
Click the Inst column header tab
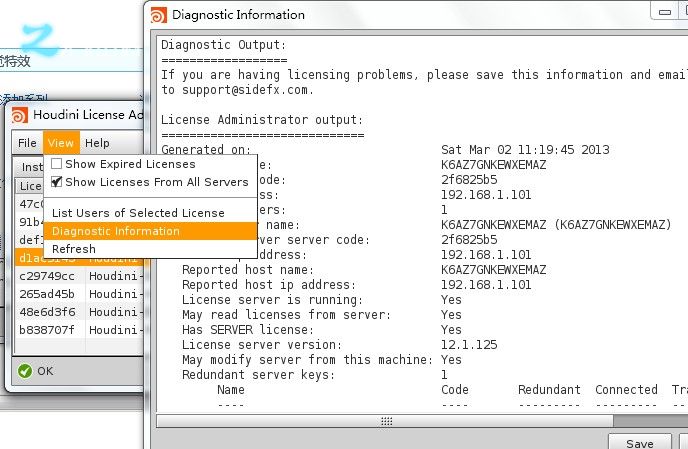[x=30, y=167]
